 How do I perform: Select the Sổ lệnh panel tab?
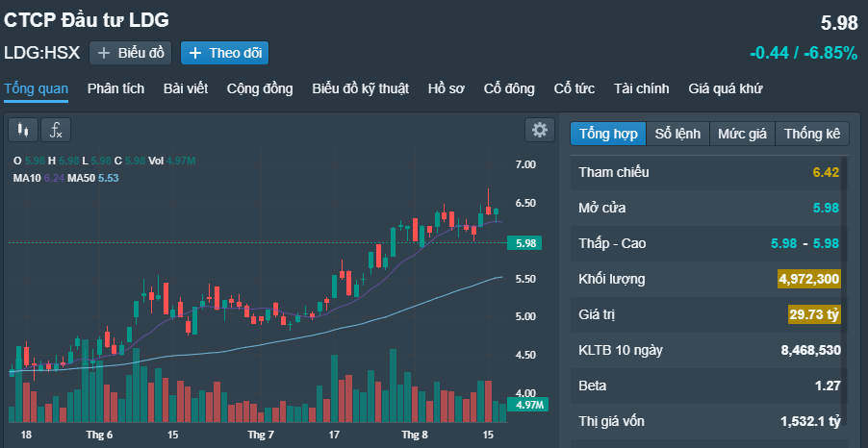pos(677,134)
